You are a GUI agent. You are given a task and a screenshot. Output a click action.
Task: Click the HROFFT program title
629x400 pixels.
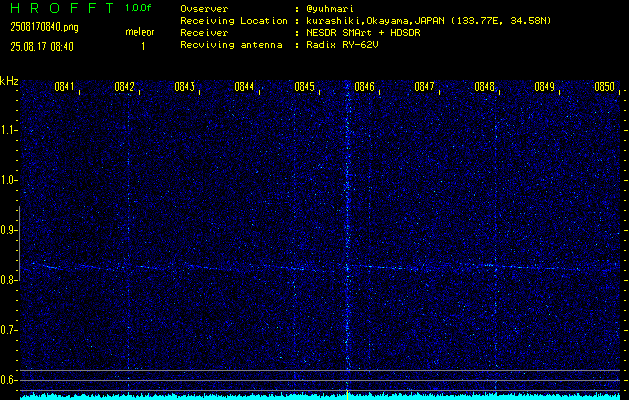point(63,8)
